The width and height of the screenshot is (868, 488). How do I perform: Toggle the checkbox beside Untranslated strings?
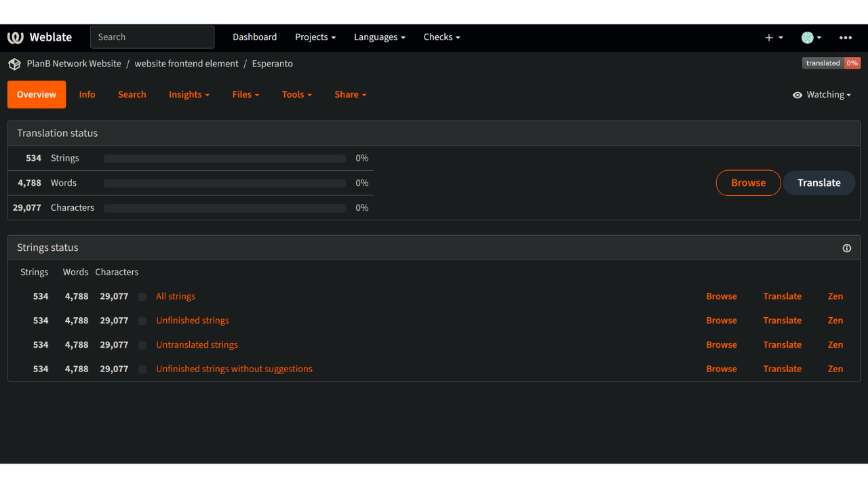click(142, 345)
